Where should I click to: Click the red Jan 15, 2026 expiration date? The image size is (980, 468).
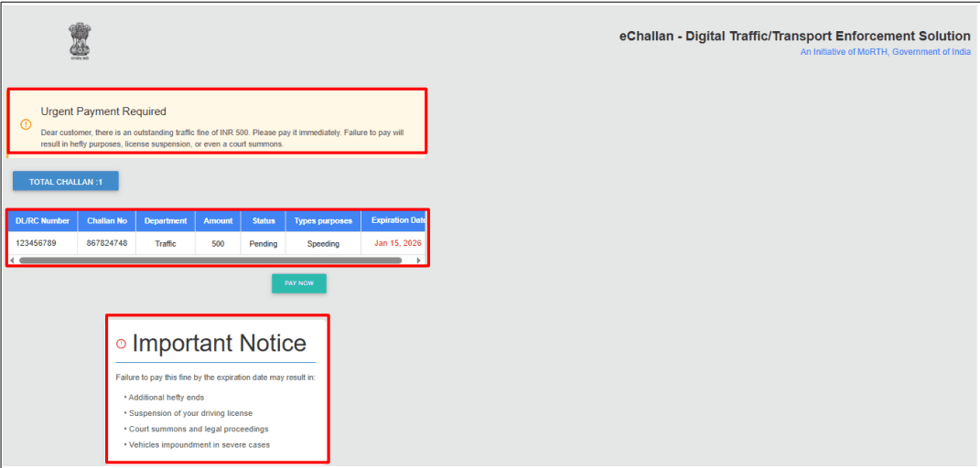(x=397, y=243)
